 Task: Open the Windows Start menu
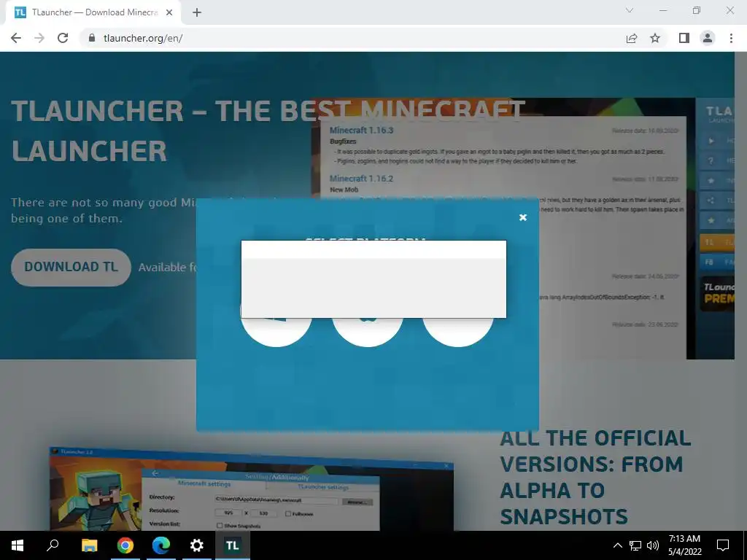(x=18, y=545)
